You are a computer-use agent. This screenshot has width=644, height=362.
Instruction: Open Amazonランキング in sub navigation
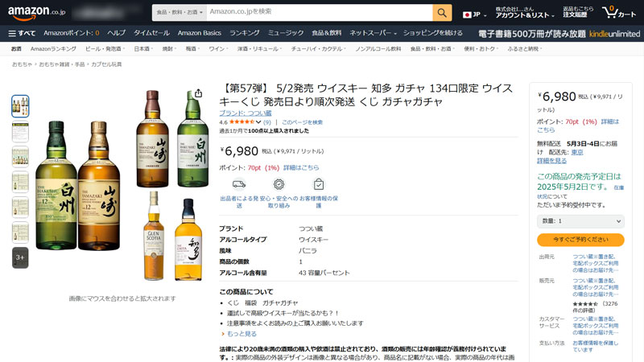pos(53,49)
